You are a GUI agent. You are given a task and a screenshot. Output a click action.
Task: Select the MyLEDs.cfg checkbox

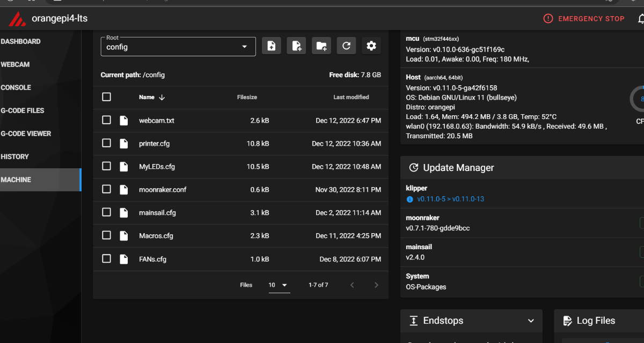[106, 166]
